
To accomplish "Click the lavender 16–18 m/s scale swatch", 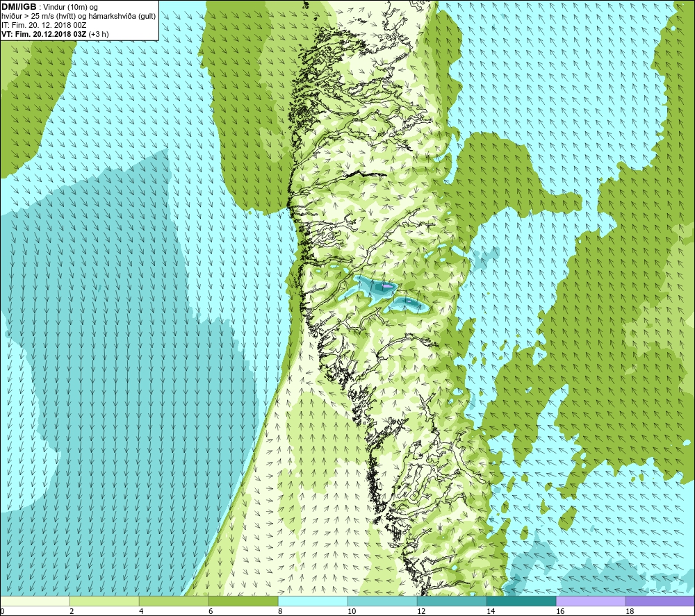I will coord(591,601).
